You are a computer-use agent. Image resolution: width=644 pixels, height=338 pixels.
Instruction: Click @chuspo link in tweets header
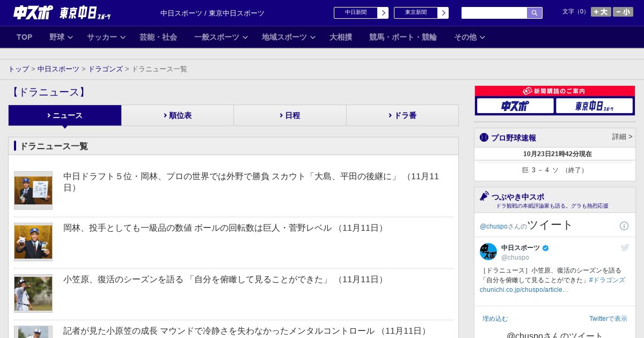point(493,226)
